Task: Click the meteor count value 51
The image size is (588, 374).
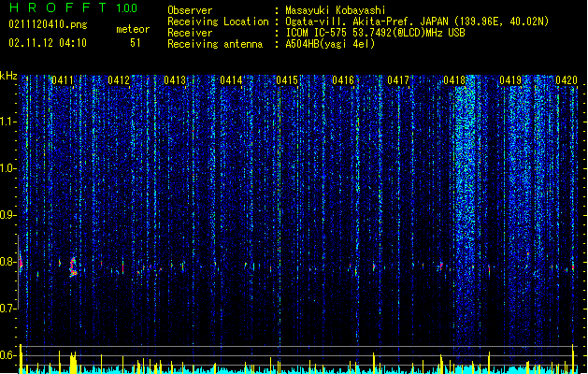Action: 136,43
